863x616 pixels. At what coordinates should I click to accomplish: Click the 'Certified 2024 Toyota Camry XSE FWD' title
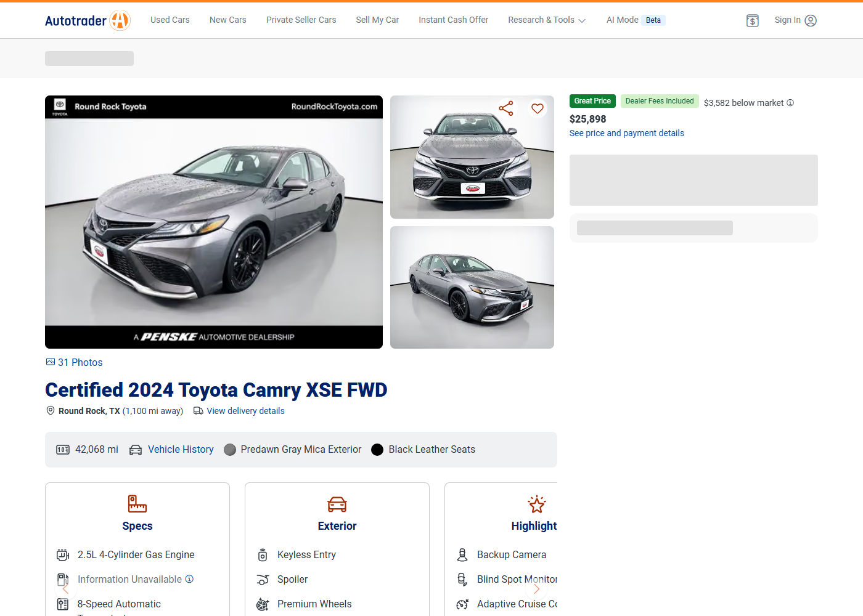click(216, 390)
